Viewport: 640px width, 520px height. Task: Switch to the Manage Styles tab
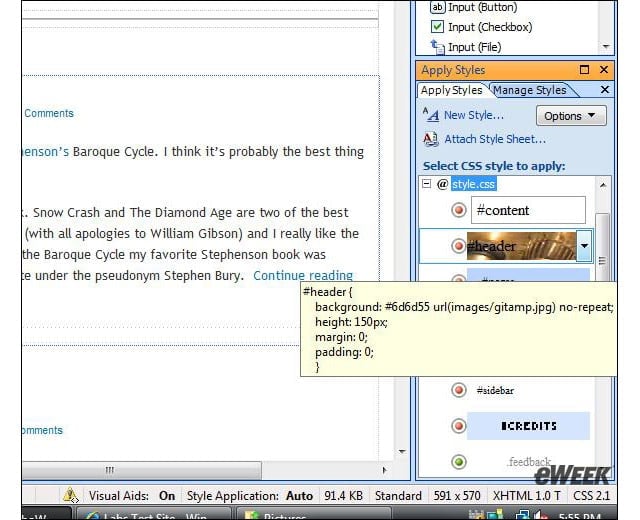[530, 90]
